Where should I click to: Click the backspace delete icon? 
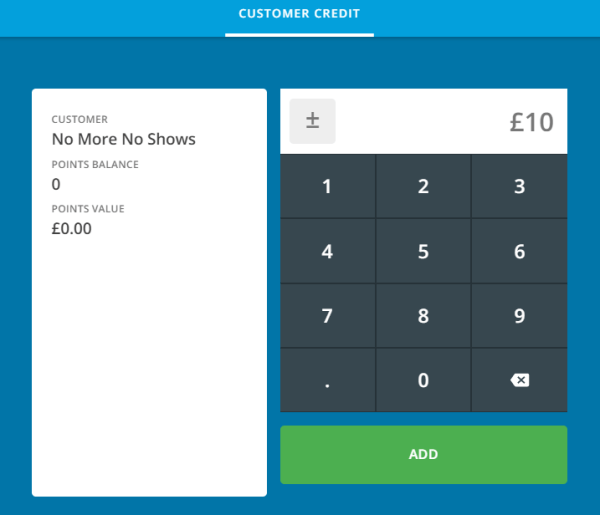pyautogui.click(x=519, y=380)
